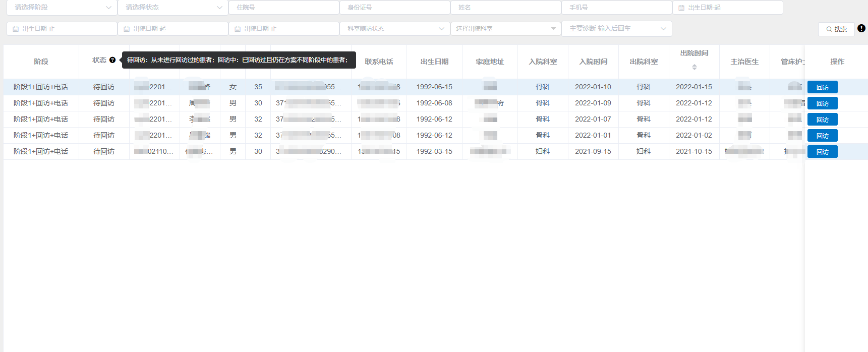Open the 请选择阶段 dropdown
The height and width of the screenshot is (352, 868).
coord(62,8)
